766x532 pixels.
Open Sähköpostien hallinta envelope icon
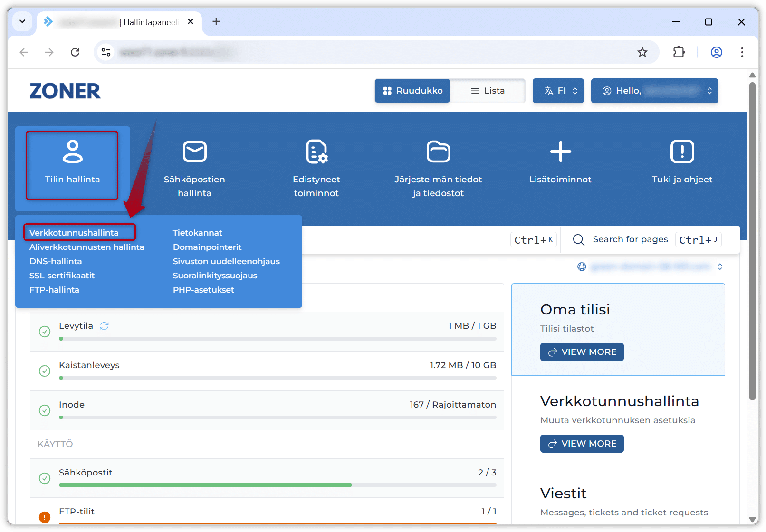pyautogui.click(x=194, y=152)
